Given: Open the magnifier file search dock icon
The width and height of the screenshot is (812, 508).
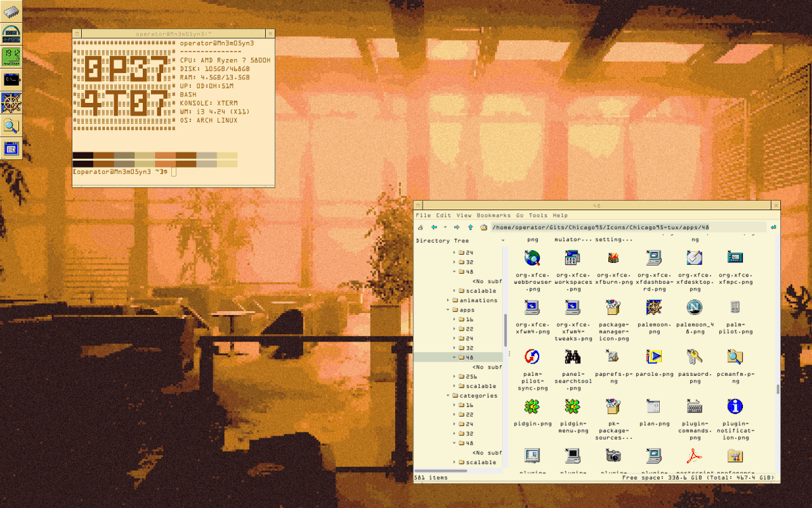Looking at the screenshot, I should pyautogui.click(x=11, y=125).
